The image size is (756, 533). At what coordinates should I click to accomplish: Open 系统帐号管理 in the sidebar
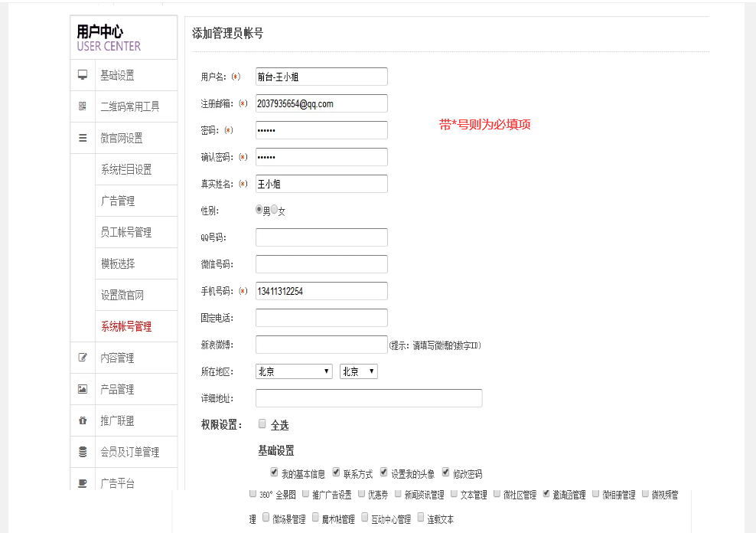125,326
